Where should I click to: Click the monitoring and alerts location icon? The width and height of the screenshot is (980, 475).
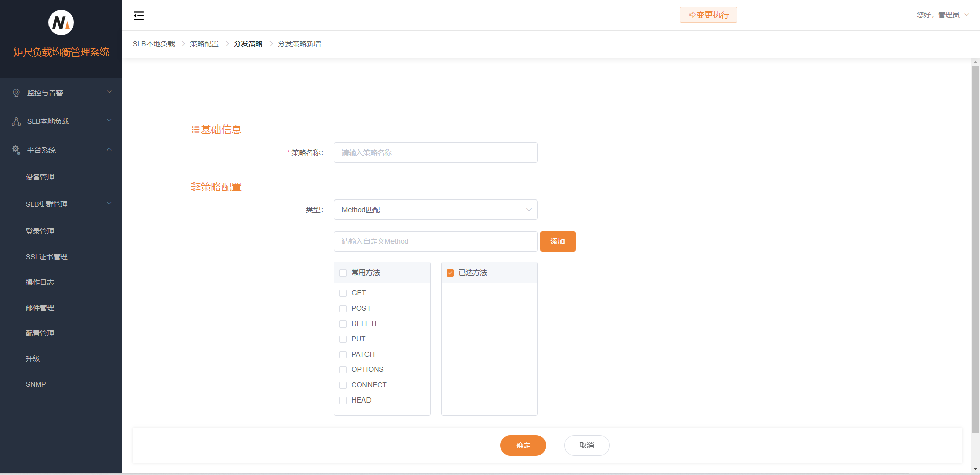point(16,93)
